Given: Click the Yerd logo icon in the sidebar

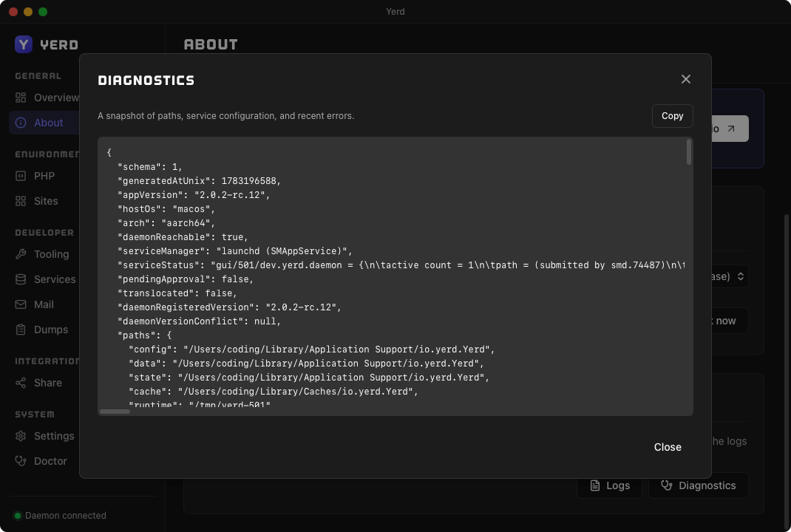Looking at the screenshot, I should coord(23,44).
